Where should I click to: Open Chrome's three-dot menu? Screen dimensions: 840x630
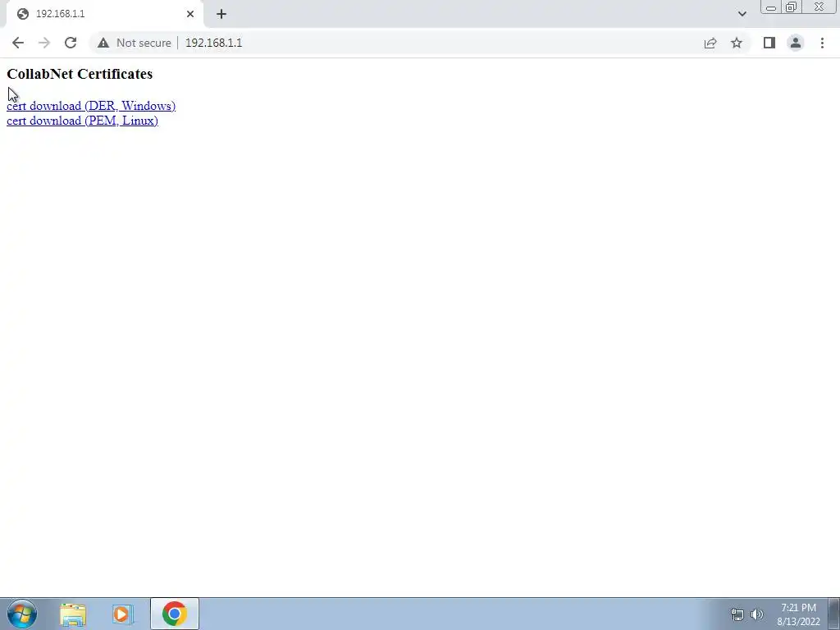(822, 43)
